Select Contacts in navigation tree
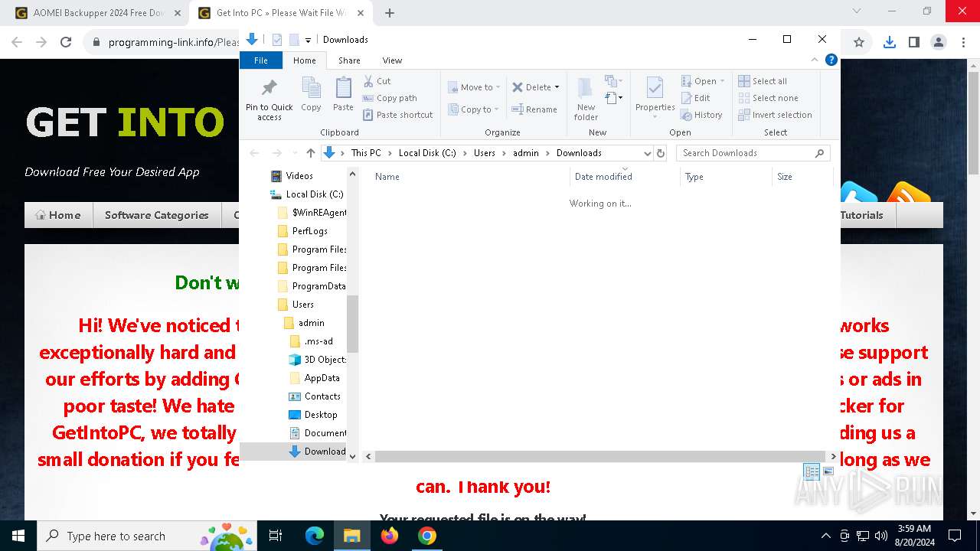 (322, 396)
